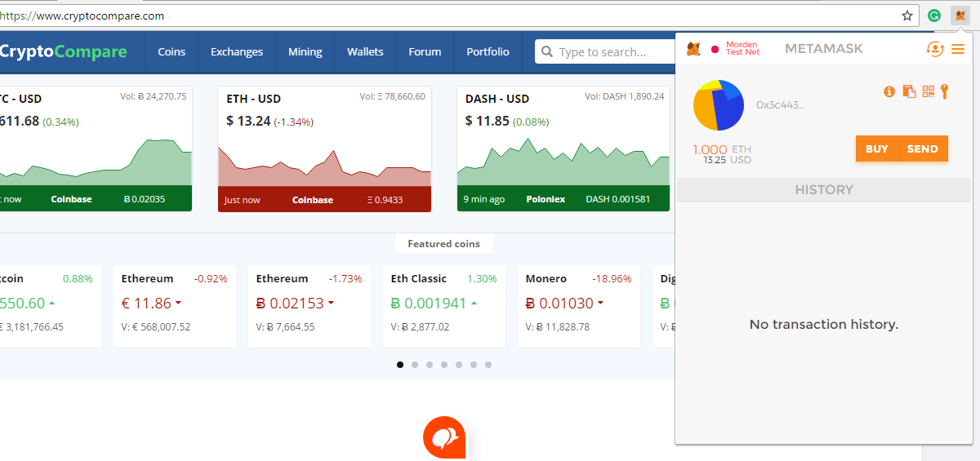Select the fourth carousel dot

[x=444, y=365]
